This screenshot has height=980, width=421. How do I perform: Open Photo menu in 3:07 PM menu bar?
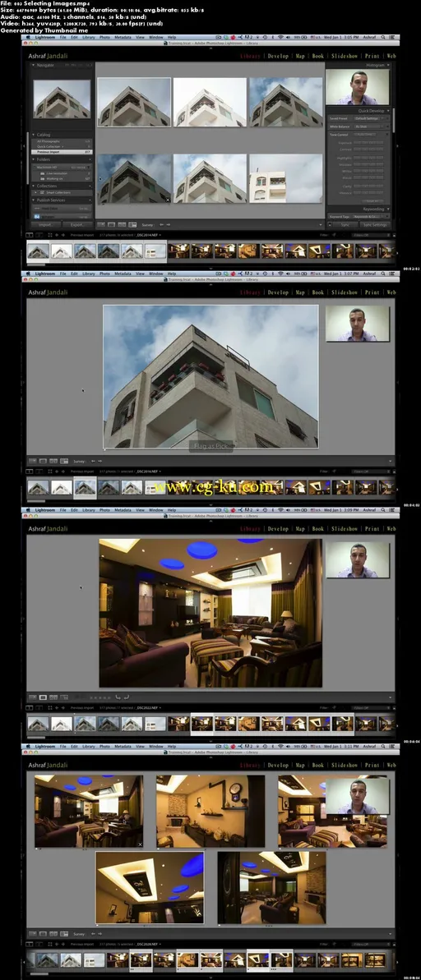coord(104,274)
